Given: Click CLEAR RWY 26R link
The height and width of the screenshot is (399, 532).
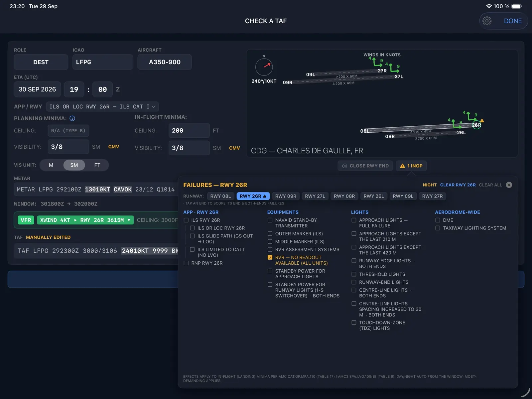Looking at the screenshot, I should (458, 185).
